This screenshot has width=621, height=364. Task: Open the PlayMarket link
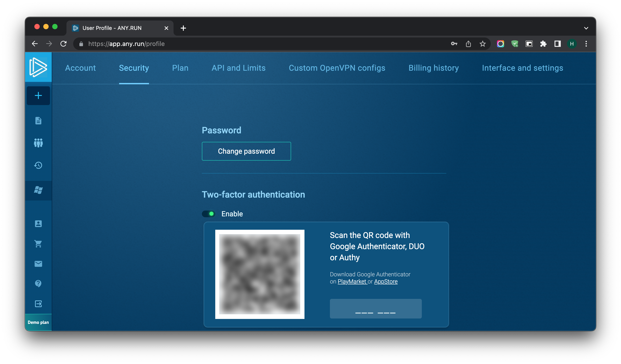point(352,282)
